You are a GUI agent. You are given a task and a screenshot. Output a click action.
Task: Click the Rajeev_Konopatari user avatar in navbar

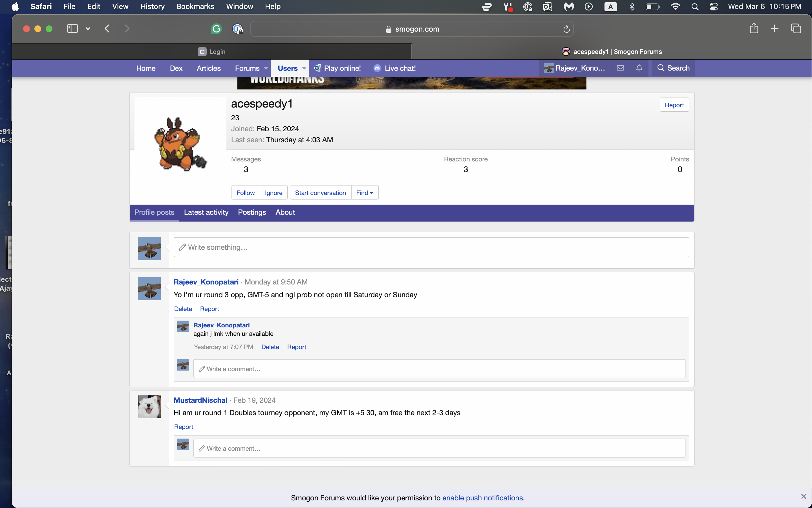tap(549, 68)
